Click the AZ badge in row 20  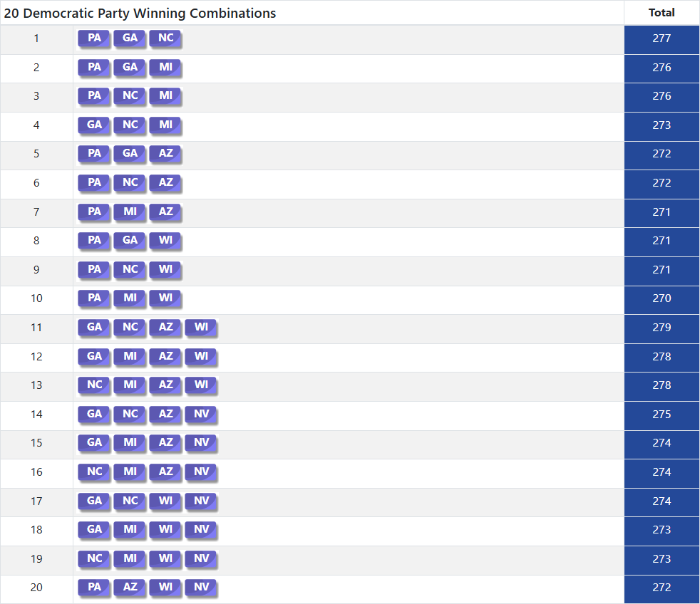coord(130,587)
